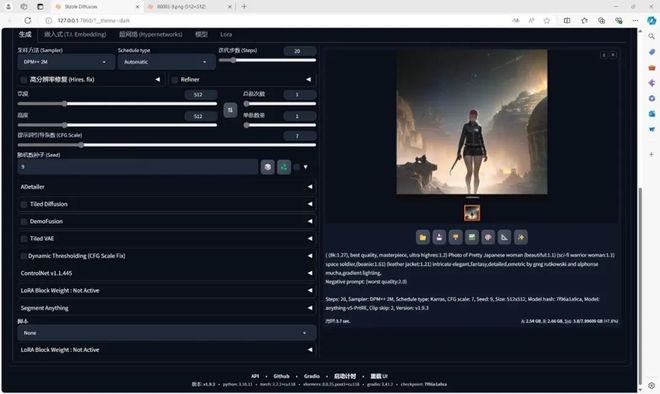Image resolution: width=660 pixels, height=394 pixels.
Task: Expand the Hires. fix panel arrow
Action: coord(157,80)
